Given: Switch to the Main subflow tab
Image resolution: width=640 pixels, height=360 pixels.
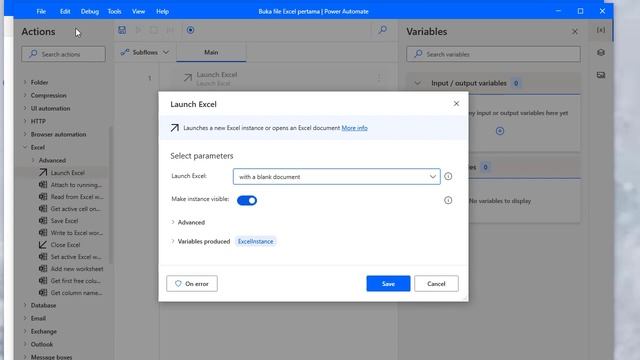Looking at the screenshot, I should pyautogui.click(x=211, y=53).
